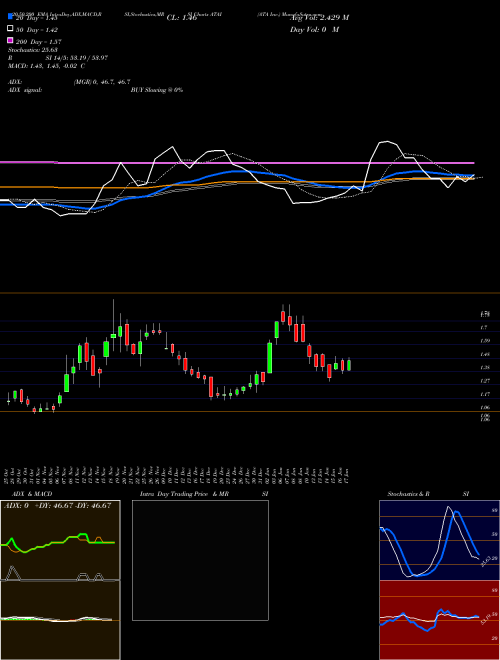Open the ADX & MACD indicator panel
500x660 pixels.
pyautogui.click(x=60, y=580)
